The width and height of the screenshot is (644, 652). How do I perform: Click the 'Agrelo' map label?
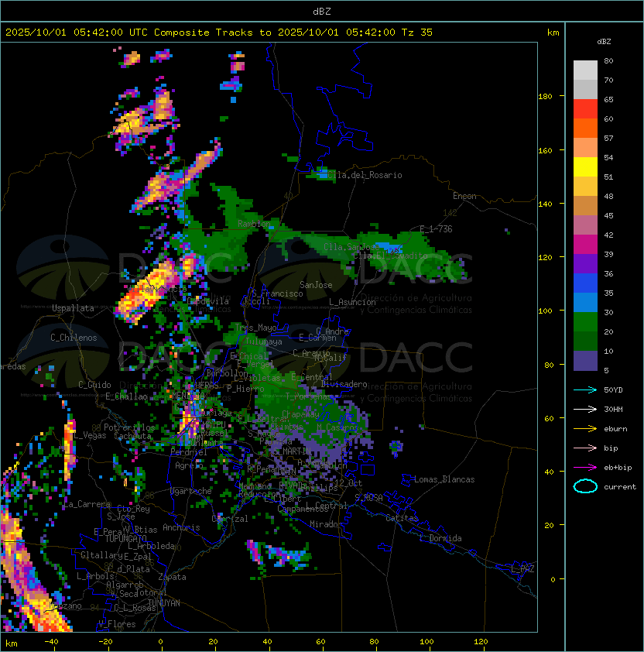click(x=189, y=465)
